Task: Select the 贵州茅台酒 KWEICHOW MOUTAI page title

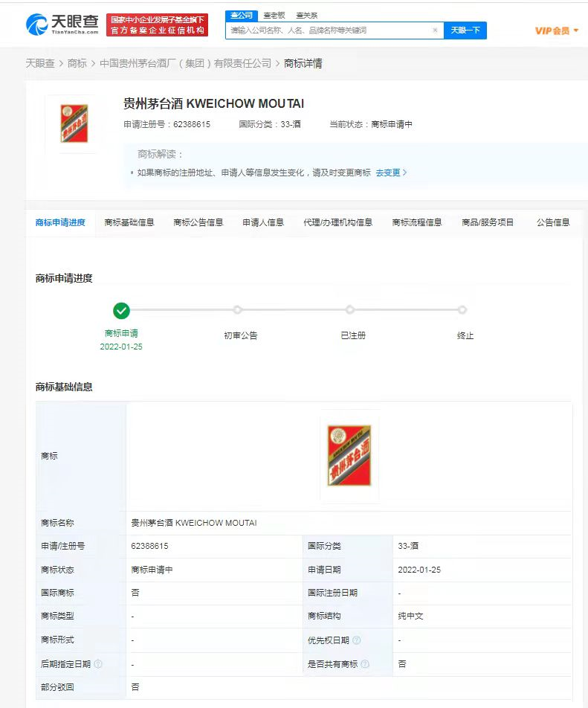Action: click(214, 104)
